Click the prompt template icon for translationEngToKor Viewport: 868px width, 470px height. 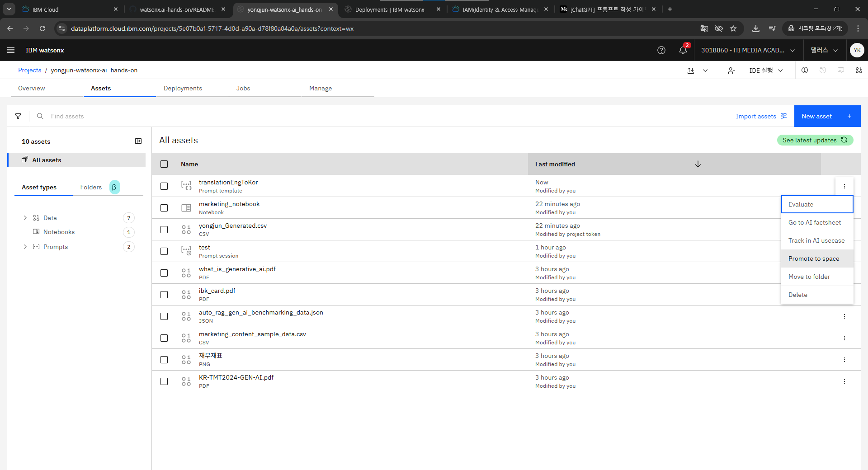[186, 186]
